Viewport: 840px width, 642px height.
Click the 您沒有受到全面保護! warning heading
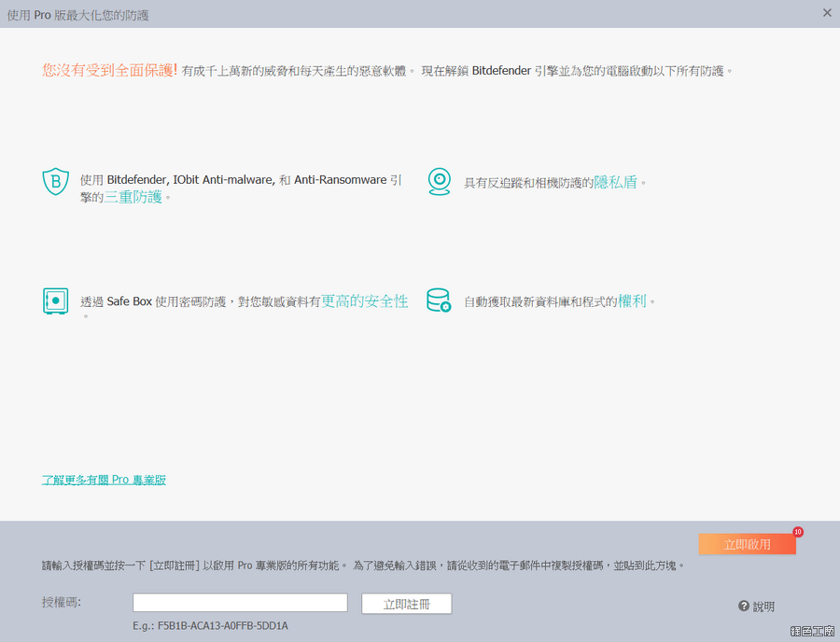click(x=110, y=70)
